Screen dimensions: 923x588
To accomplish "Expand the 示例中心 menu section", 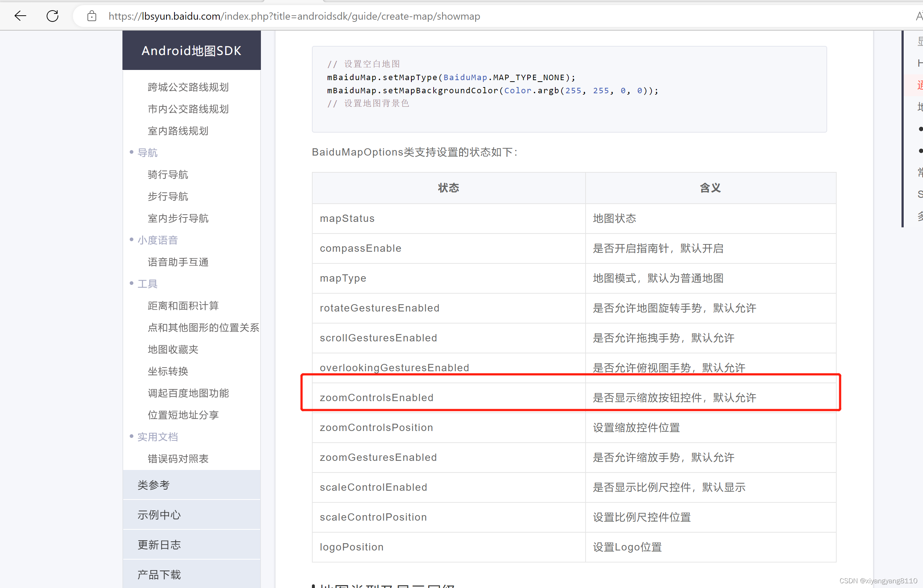I will tap(192, 515).
